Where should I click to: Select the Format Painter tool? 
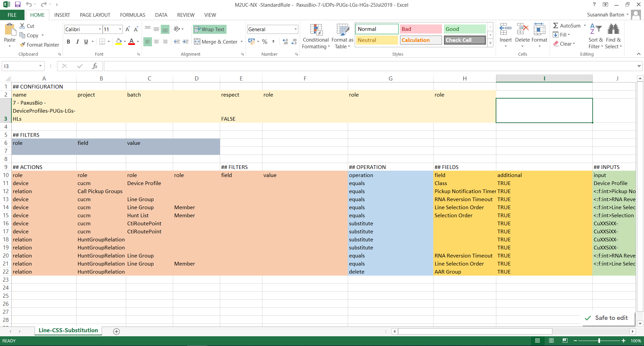coord(39,45)
